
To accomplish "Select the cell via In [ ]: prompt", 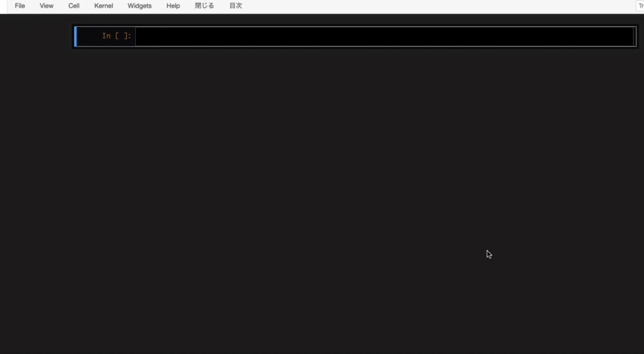I will [117, 36].
